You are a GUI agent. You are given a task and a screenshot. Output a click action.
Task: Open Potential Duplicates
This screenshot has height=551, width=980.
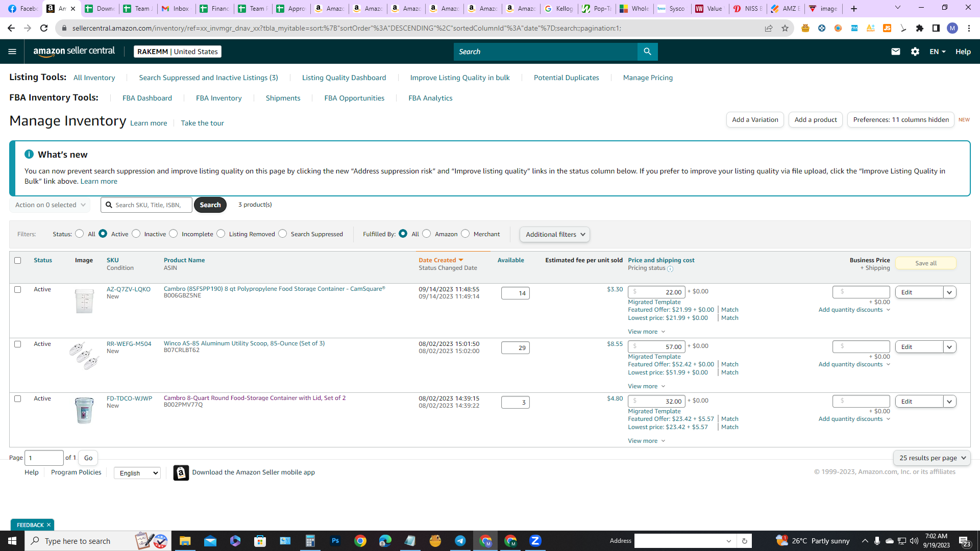pos(567,78)
